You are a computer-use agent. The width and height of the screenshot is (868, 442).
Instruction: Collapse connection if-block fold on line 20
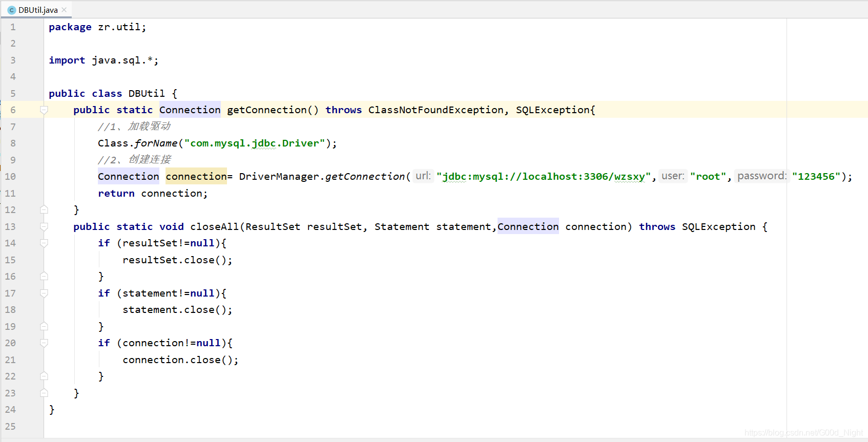coord(44,343)
